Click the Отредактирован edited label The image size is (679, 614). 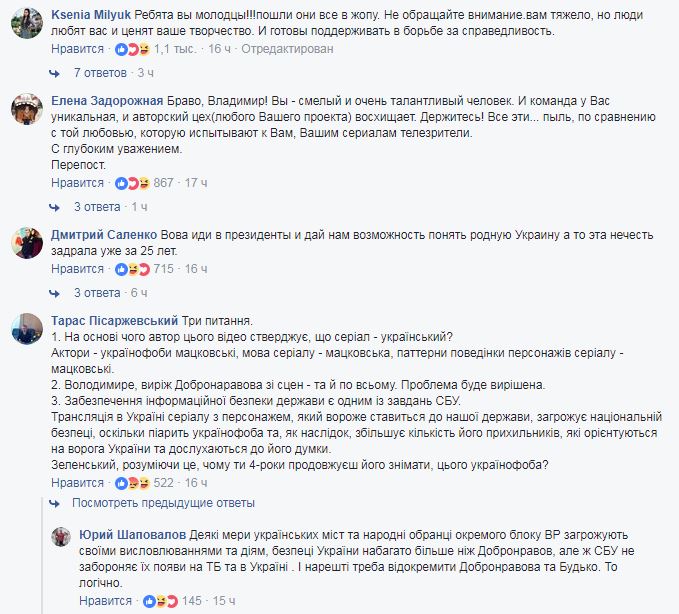tap(289, 49)
